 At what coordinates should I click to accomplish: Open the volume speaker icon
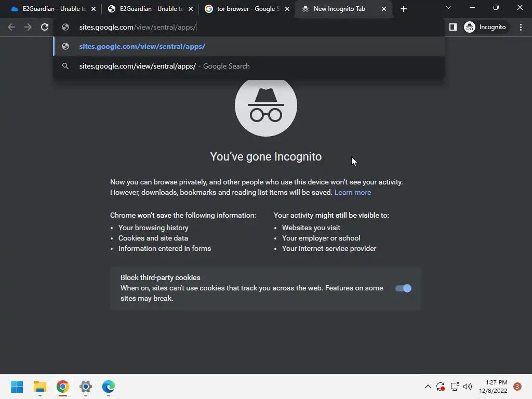468,387
